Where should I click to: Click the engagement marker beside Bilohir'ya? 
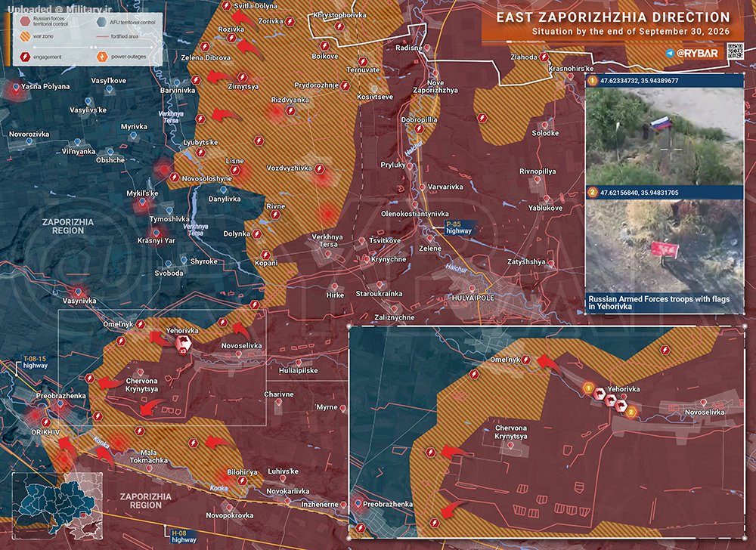pos(242,480)
